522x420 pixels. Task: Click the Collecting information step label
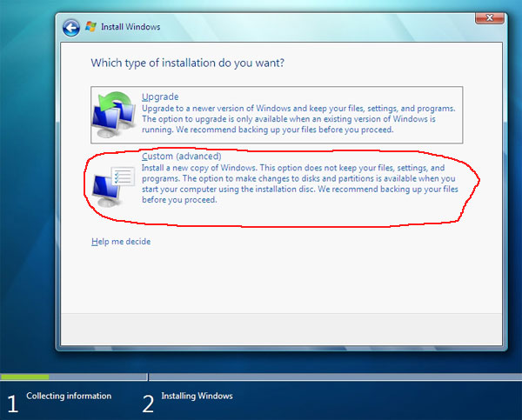click(69, 397)
